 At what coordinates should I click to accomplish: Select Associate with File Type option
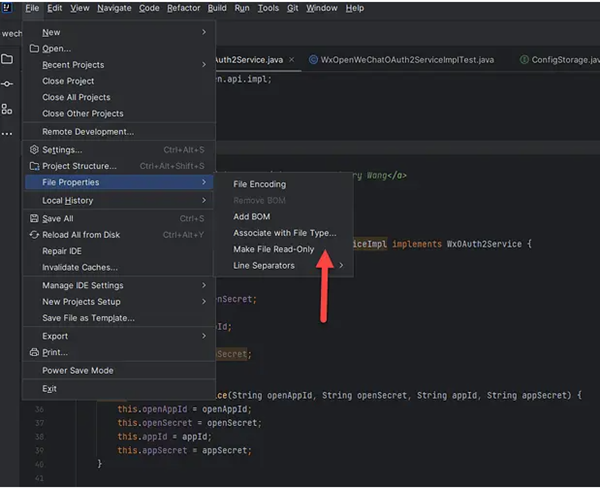[x=284, y=233]
